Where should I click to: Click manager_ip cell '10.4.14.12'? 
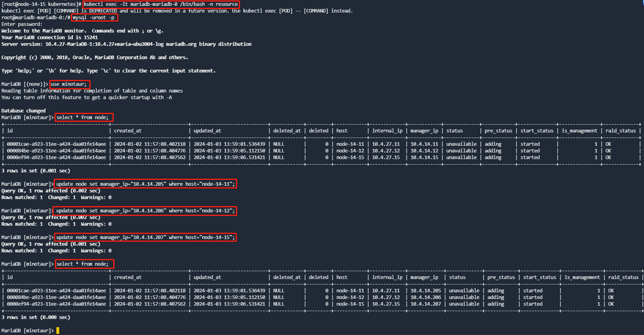(x=424, y=151)
